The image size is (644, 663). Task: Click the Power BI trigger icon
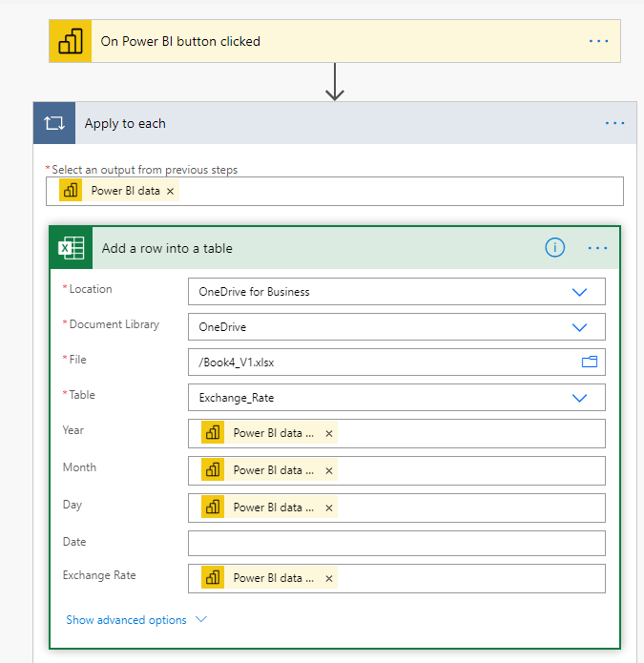71,41
